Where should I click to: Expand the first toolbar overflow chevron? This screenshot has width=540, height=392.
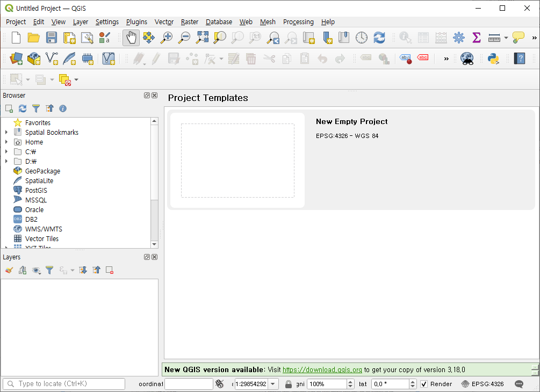point(534,38)
